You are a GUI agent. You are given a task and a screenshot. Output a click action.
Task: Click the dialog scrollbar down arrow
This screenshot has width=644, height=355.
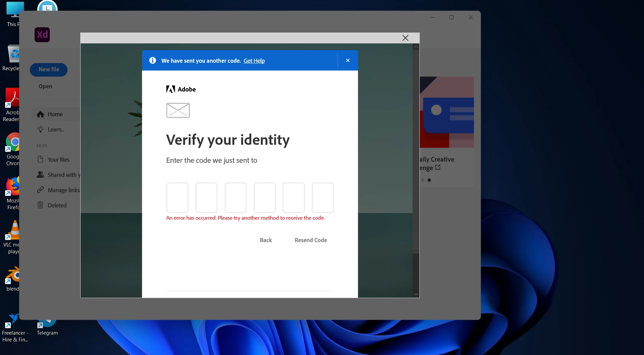point(416,294)
